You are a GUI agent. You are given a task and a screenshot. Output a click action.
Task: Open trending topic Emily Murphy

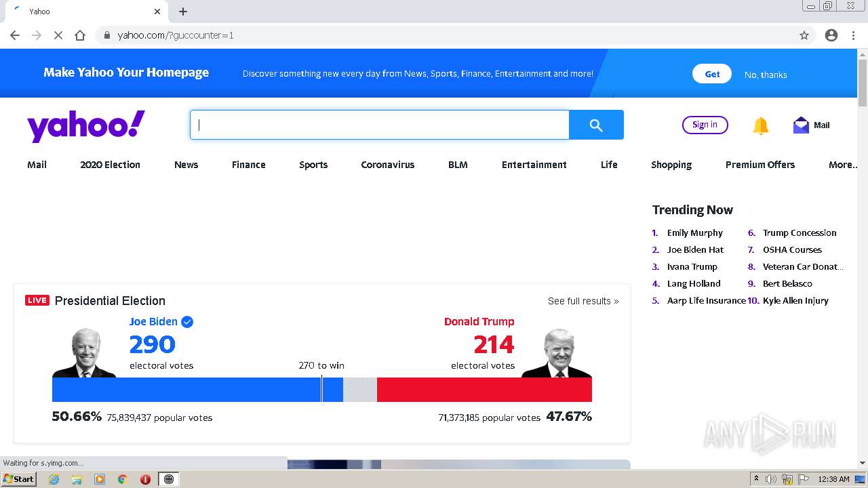tap(695, 232)
